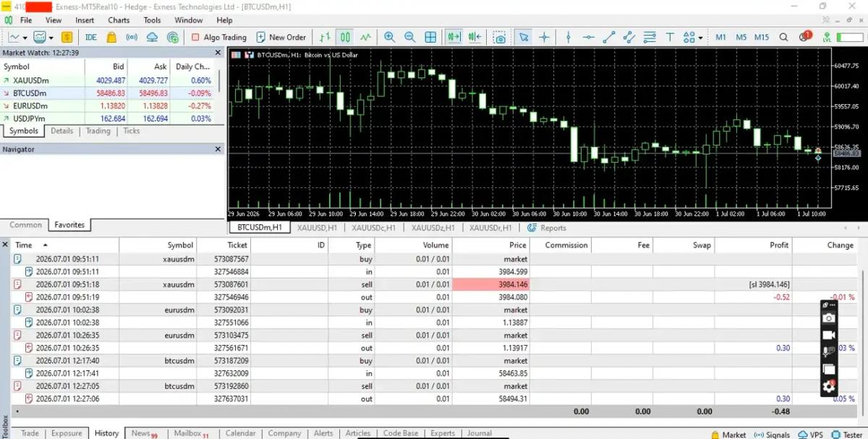This screenshot has width=868, height=439.
Task: Draw a vertical line on chart
Action: pos(569,37)
